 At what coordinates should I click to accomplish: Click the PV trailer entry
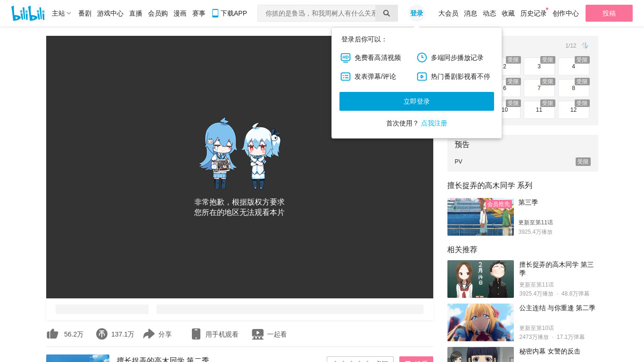click(523, 162)
